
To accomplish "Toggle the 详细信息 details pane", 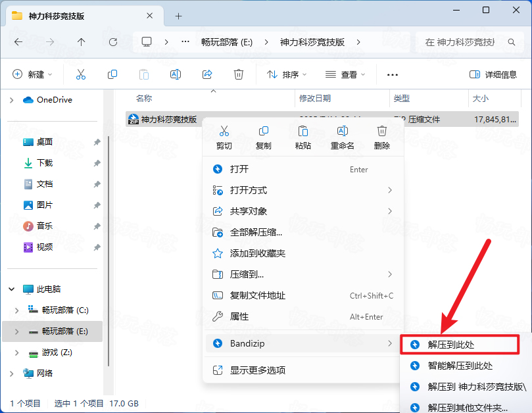I will [493, 74].
